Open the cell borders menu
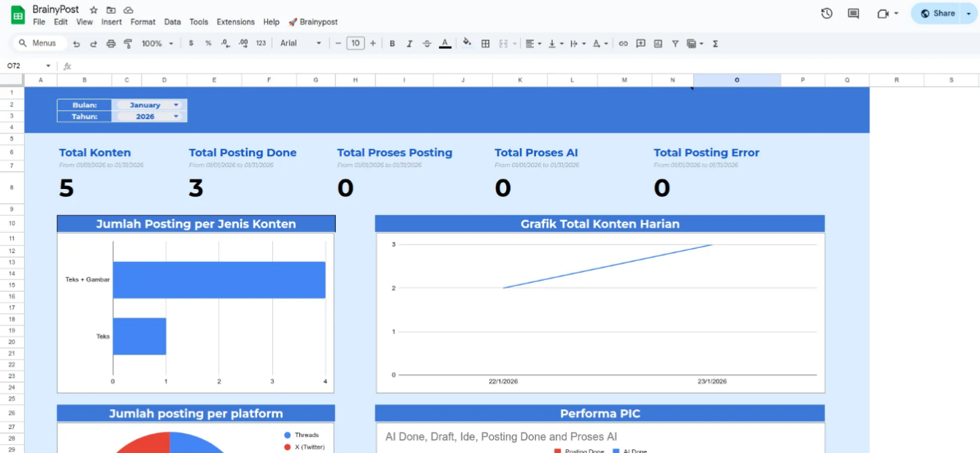The image size is (980, 453). tap(485, 44)
